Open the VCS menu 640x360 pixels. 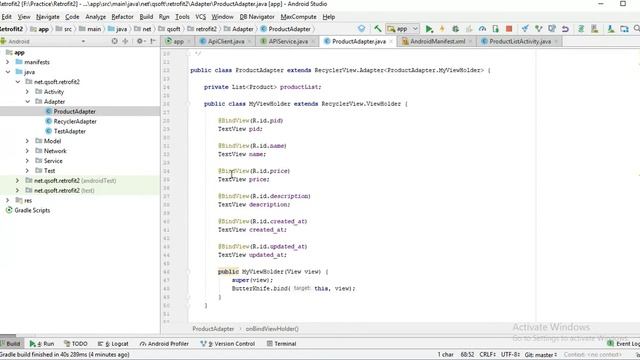click(200, 17)
